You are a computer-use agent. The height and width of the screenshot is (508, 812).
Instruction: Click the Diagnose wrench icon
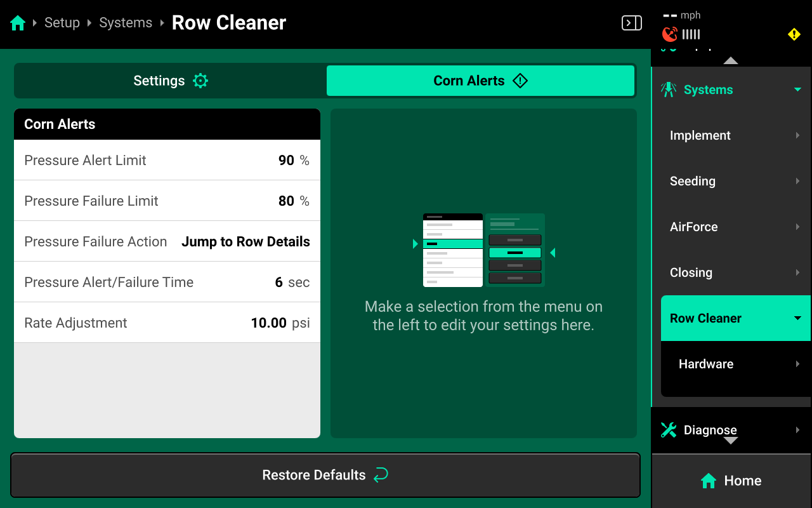click(669, 430)
